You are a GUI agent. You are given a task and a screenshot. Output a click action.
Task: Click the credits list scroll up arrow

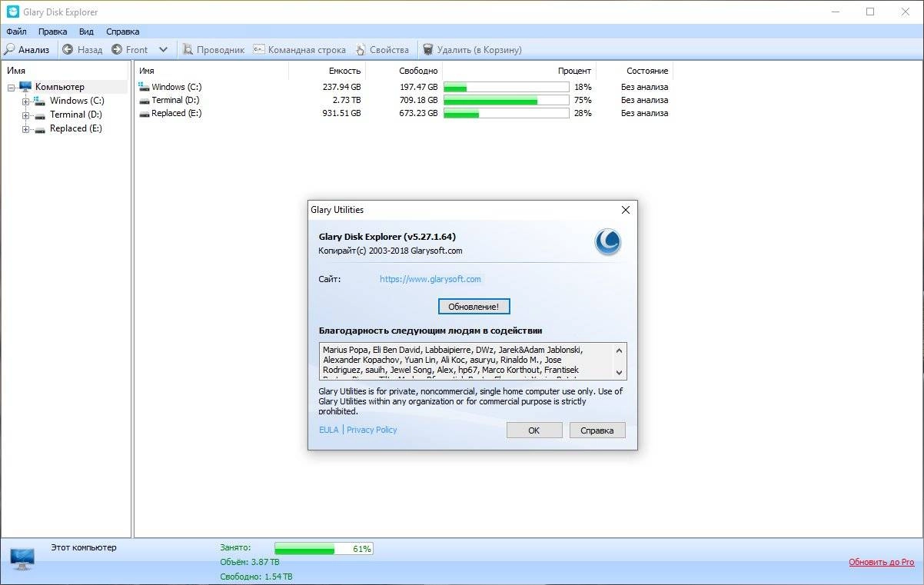tap(620, 351)
